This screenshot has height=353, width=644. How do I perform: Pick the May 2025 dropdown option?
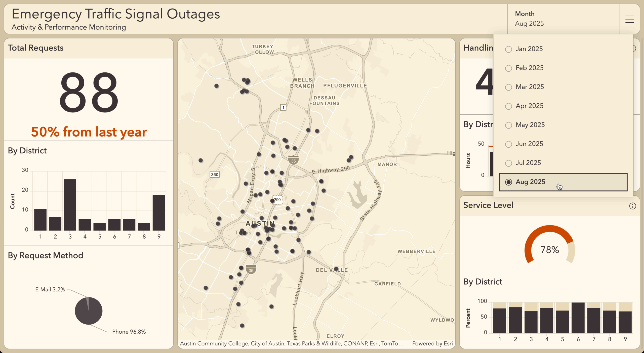click(x=530, y=125)
